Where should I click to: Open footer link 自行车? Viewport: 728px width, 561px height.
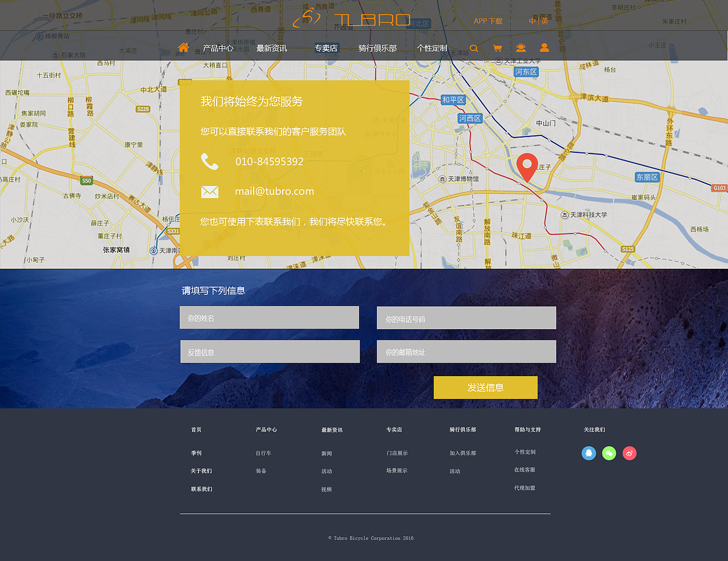point(263,453)
